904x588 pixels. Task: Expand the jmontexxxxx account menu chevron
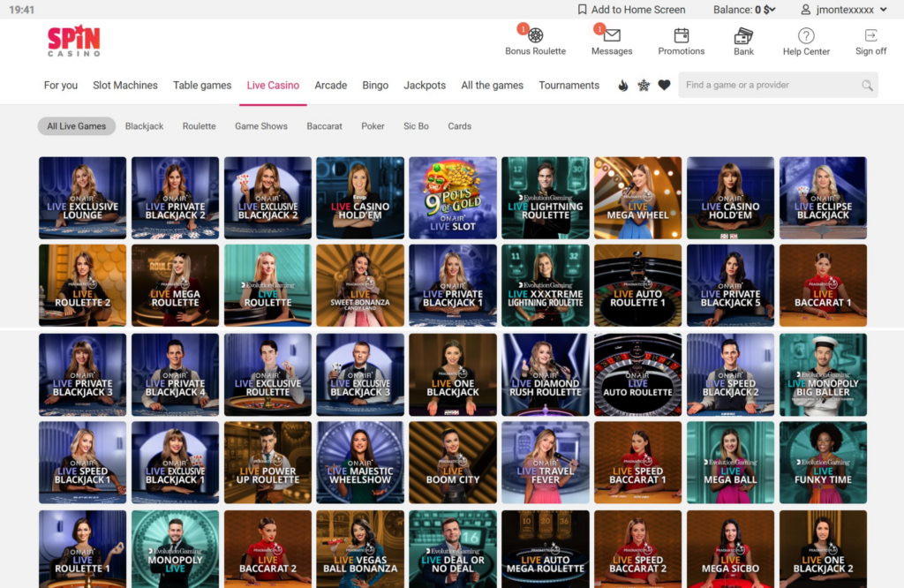pyautogui.click(x=883, y=9)
